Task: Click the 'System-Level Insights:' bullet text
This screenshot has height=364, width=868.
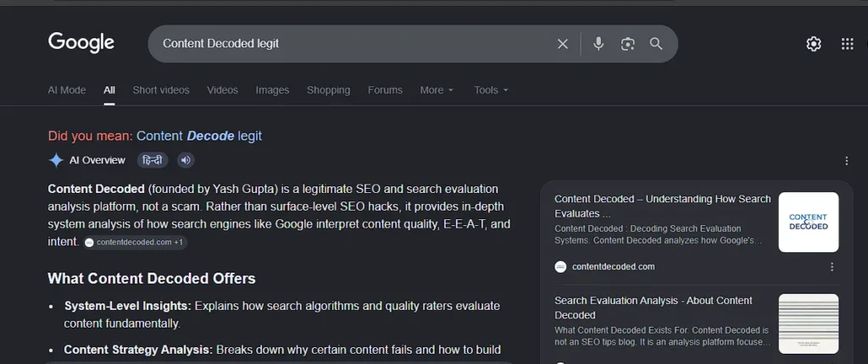Action: (x=128, y=306)
